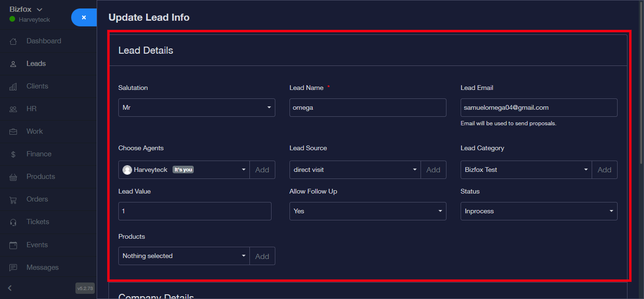Close the Update Lead Info panel
Image resolution: width=644 pixels, height=299 pixels.
[84, 17]
